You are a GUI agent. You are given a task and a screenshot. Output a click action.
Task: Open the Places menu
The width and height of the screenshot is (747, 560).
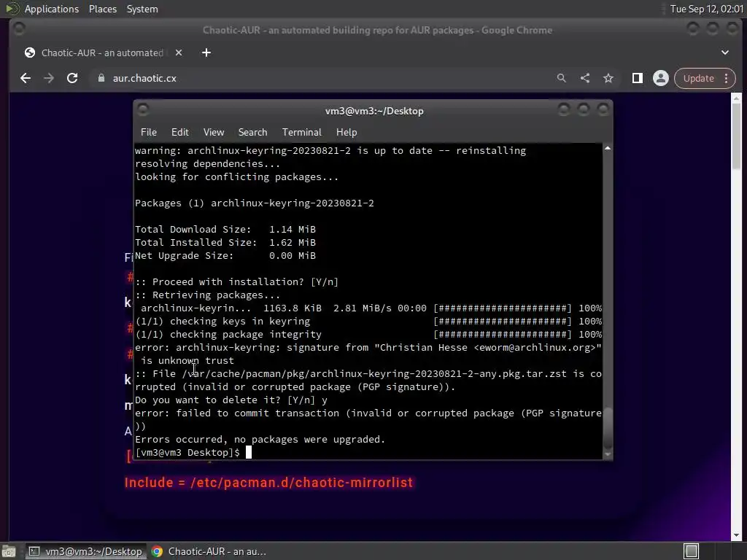click(x=102, y=9)
